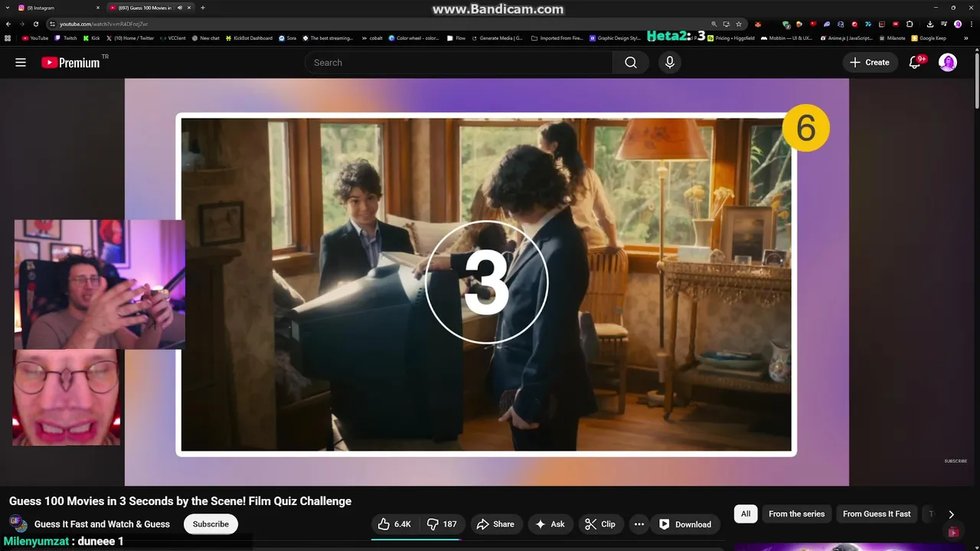980x551 pixels.
Task: Show next filter chips arrow
Action: (951, 514)
